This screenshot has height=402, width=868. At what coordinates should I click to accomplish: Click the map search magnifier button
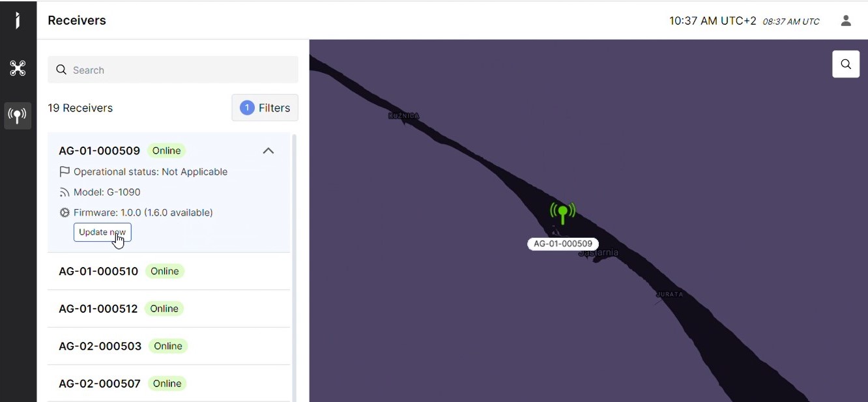coord(846,64)
